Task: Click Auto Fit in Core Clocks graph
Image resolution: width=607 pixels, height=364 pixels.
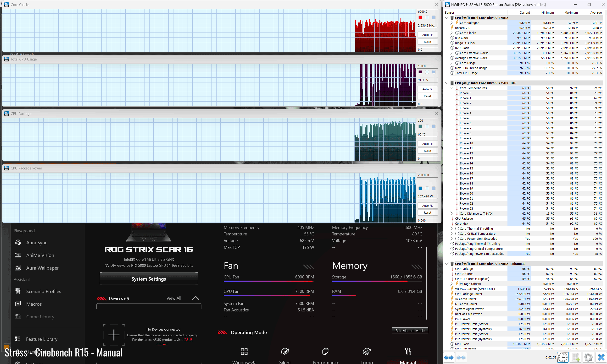Action: [428, 35]
